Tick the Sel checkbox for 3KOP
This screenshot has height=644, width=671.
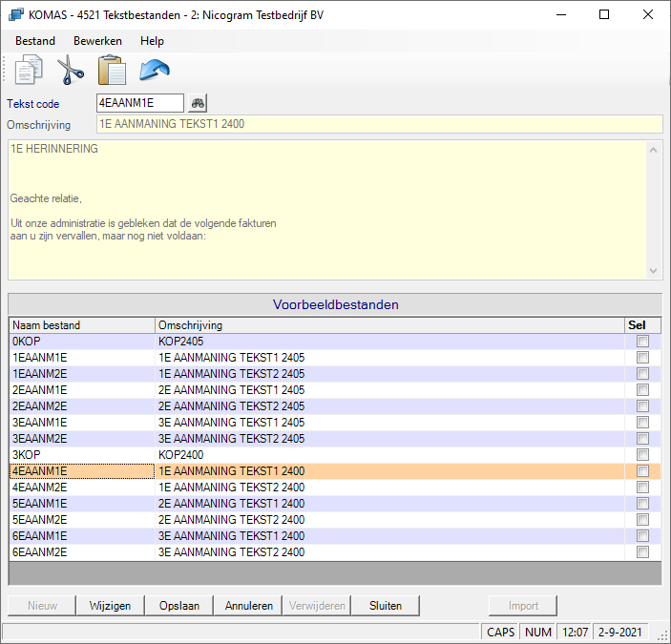[x=642, y=455]
